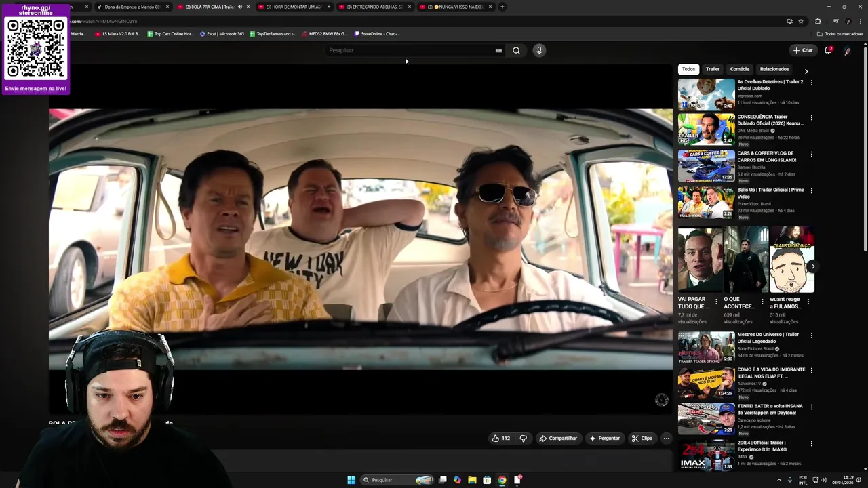Open a new browser tab
This screenshot has height=488, width=868.
pyautogui.click(x=502, y=7)
